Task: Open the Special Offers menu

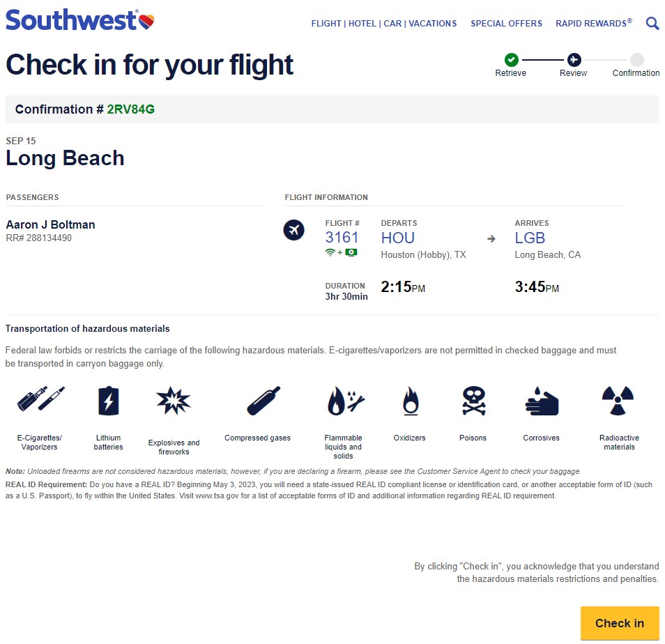Action: (x=506, y=24)
